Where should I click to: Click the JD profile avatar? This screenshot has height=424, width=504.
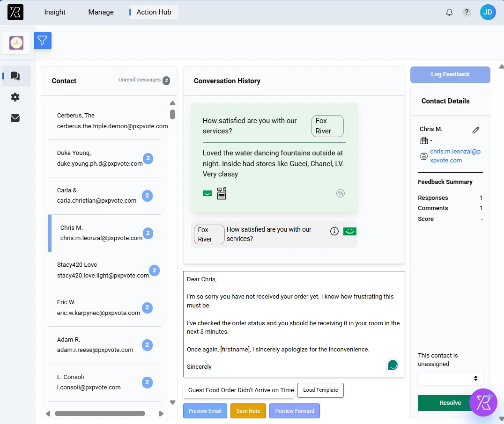pos(488,12)
